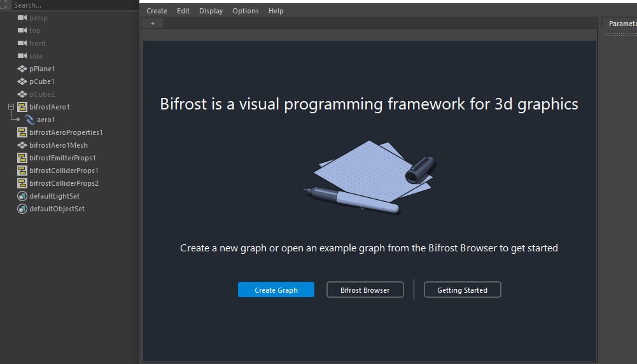
Task: Open the Create menu
Action: pos(157,11)
